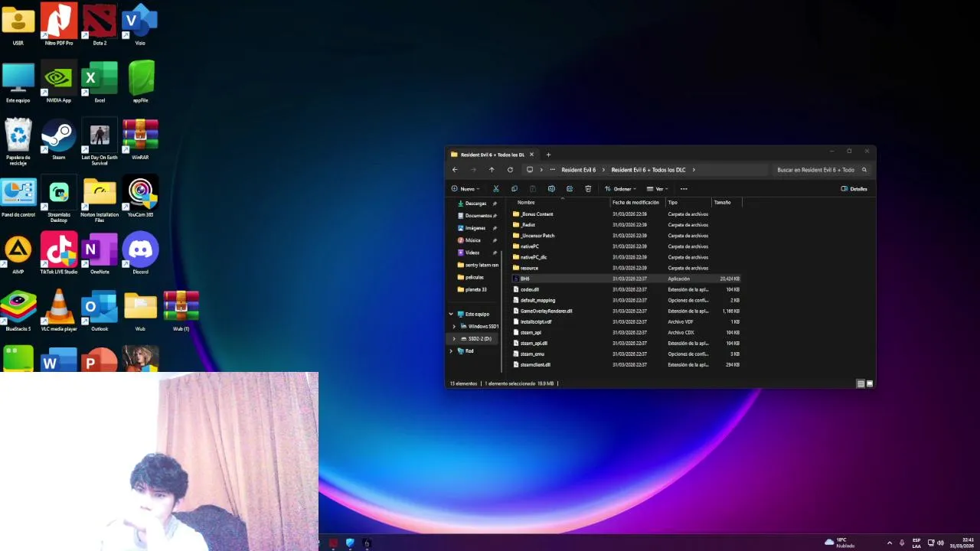
Task: Open the Nuevo dropdown in Explorer
Action: coord(465,189)
